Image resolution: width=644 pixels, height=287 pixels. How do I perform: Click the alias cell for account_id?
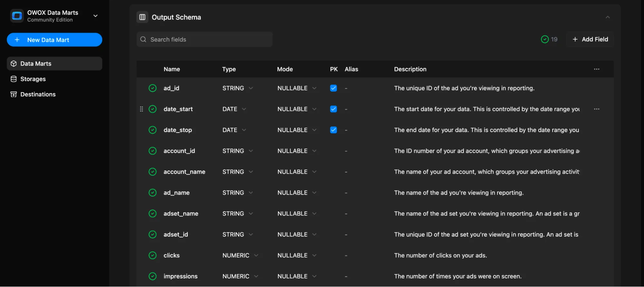346,151
